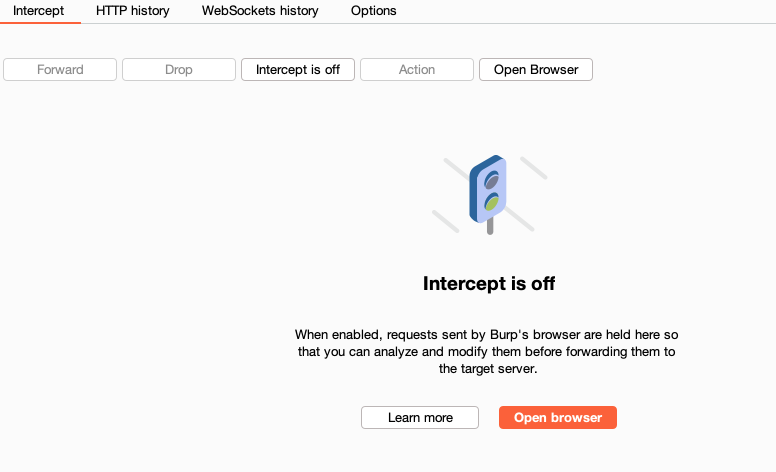Click the greyed-out Forward button

point(60,70)
